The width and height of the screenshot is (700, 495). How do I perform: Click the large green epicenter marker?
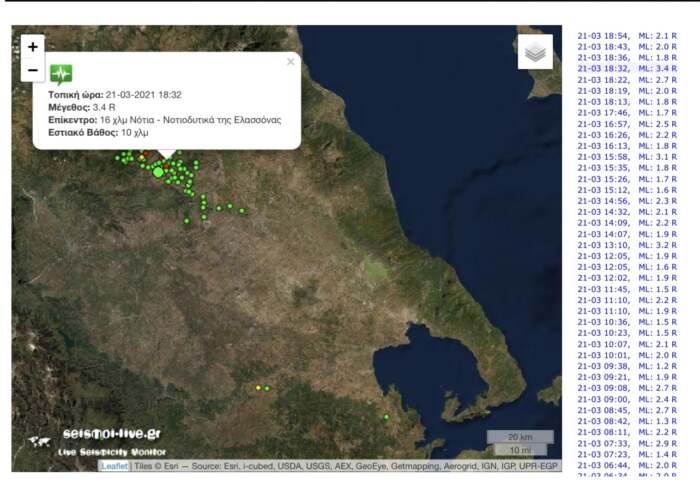click(x=158, y=172)
